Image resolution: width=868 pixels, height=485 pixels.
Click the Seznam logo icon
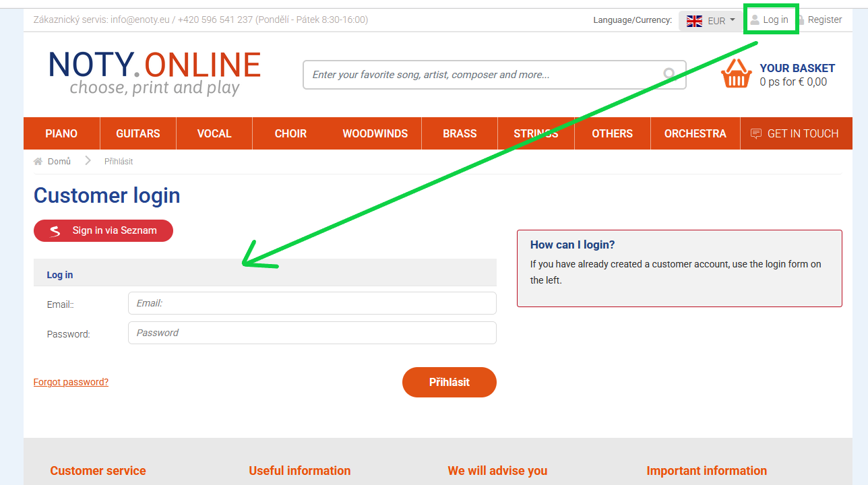click(x=55, y=231)
